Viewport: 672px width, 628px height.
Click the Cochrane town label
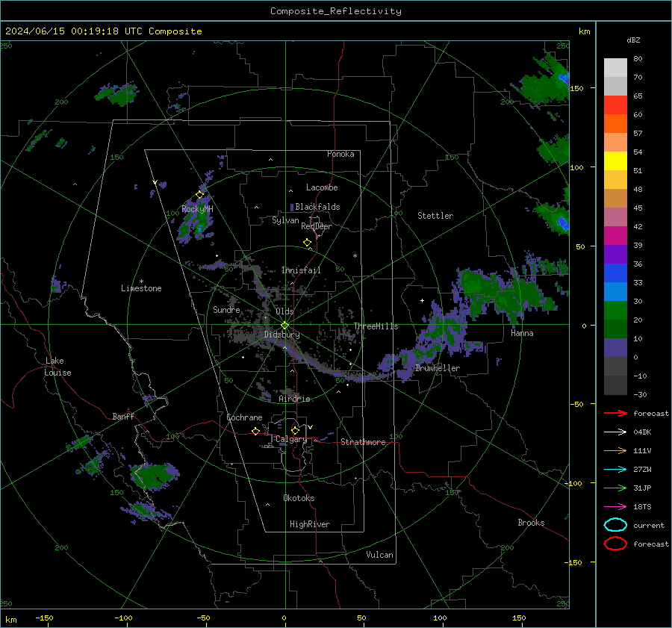point(244,417)
